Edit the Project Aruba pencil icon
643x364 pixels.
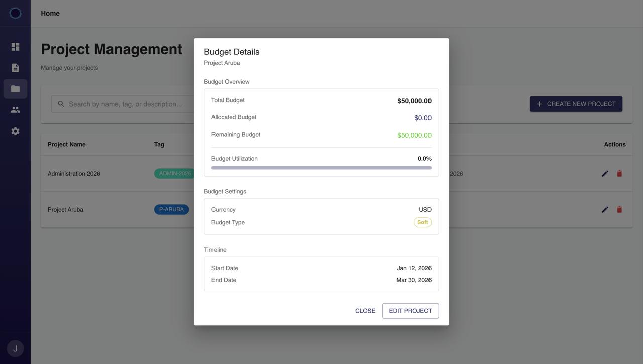point(605,209)
